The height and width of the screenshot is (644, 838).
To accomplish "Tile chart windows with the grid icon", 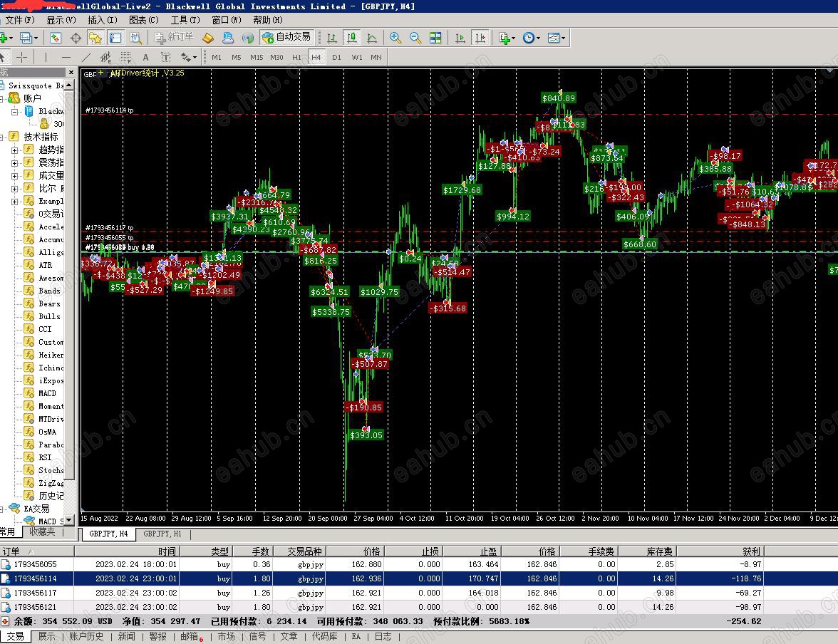I will [435, 38].
